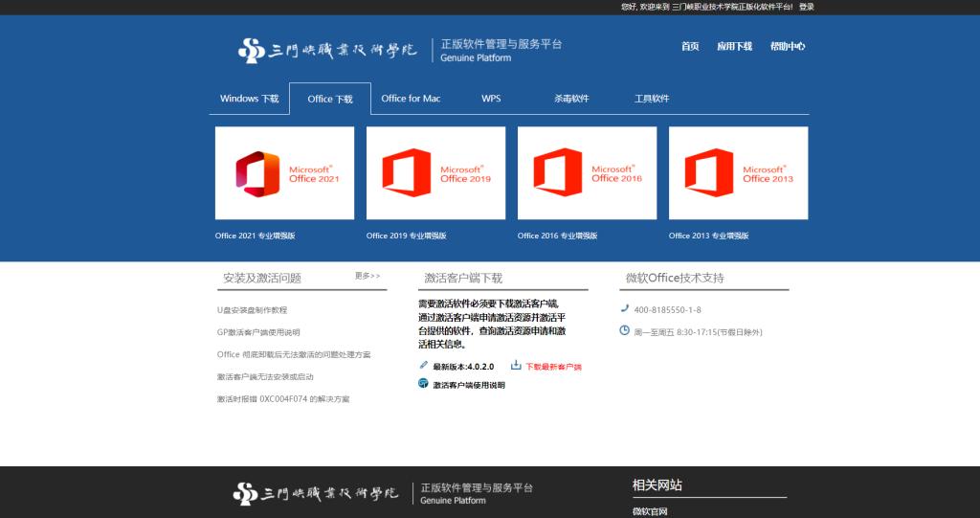Click the clock icon beside service hours
This screenshot has width=980, height=518.
625,330
